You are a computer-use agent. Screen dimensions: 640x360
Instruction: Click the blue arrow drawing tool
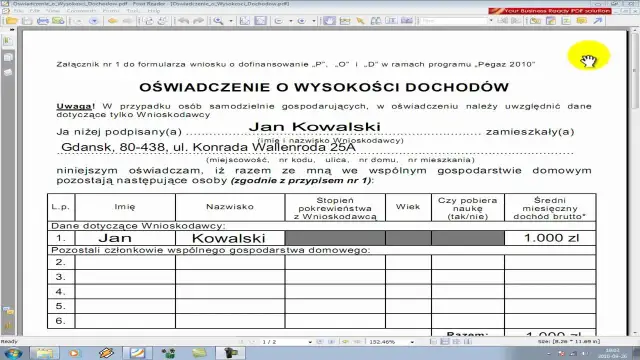pos(598,21)
